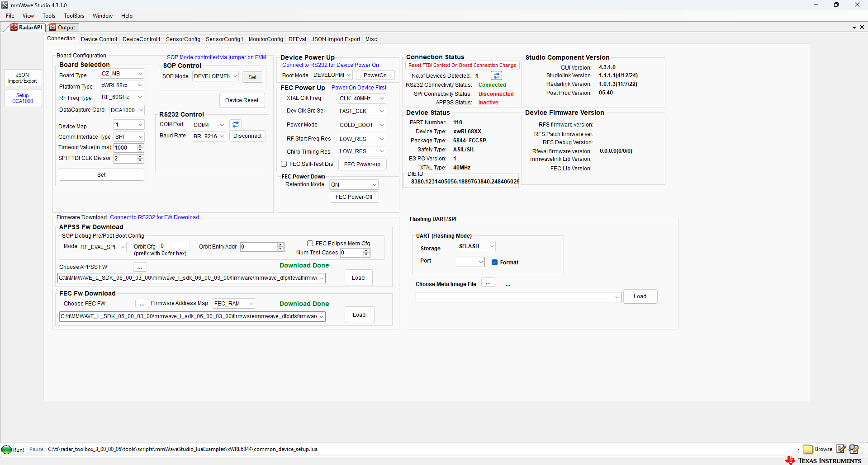
Task: Enable the FEC Eclipse Mem Cfg checkbox
Action: point(310,244)
